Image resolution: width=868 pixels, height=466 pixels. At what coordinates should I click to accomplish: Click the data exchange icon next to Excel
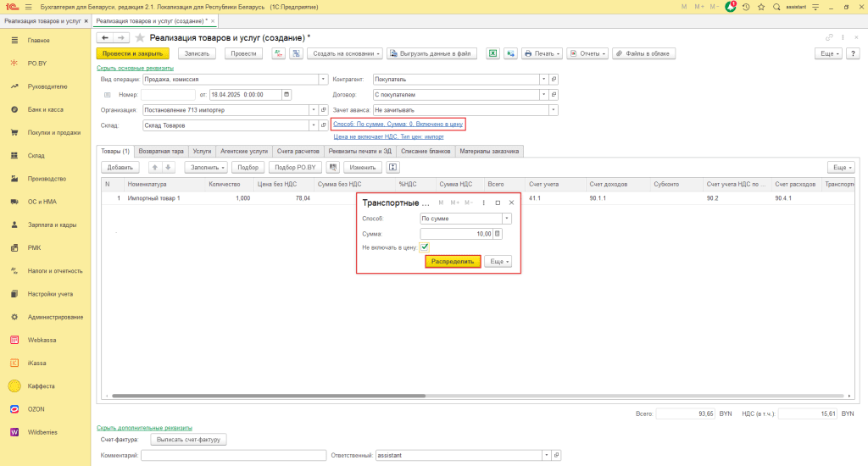click(510, 53)
